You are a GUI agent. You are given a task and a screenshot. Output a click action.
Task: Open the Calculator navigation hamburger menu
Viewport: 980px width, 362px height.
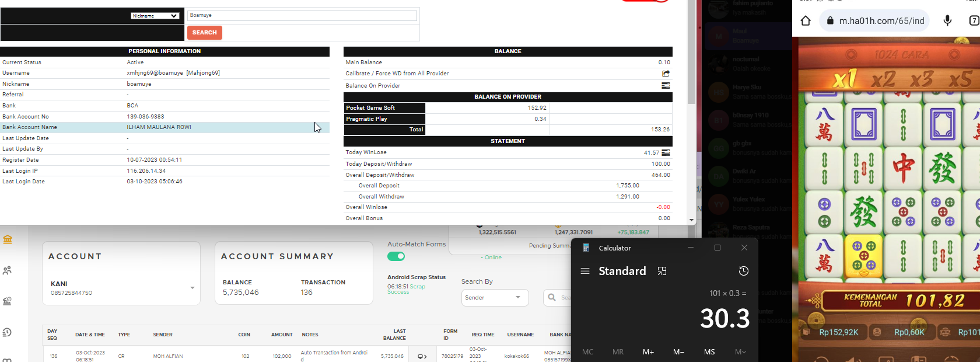click(585, 271)
